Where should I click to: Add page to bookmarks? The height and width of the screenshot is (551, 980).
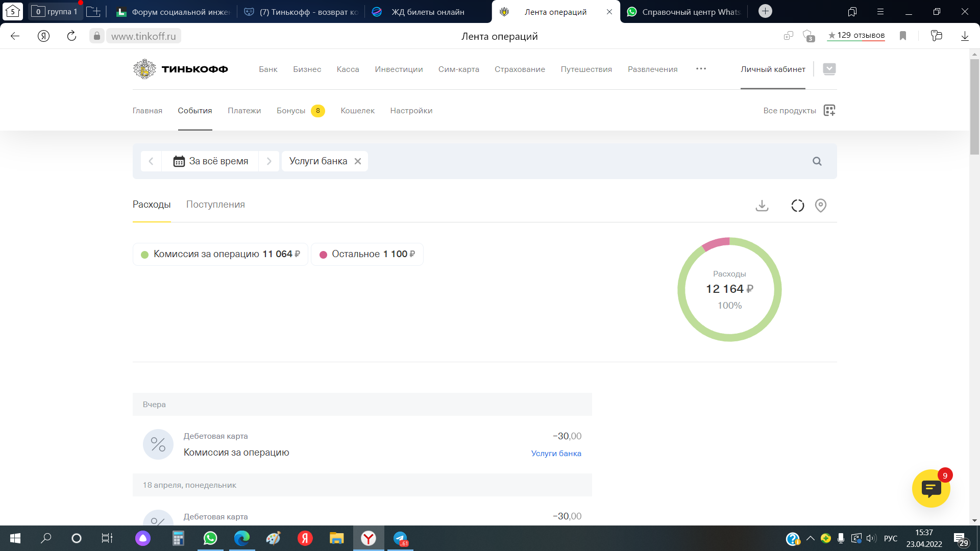coord(902,36)
